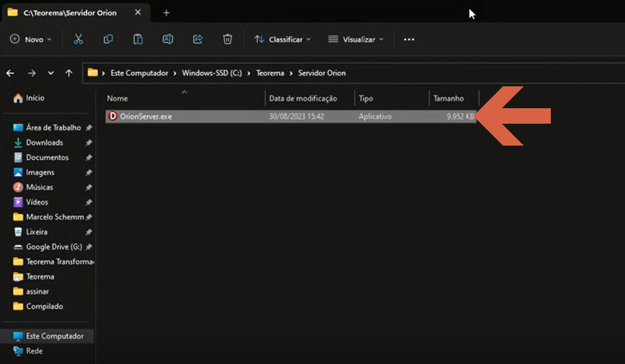Open Documentos in sidebar
This screenshot has width=625, height=364.
coord(41,157)
